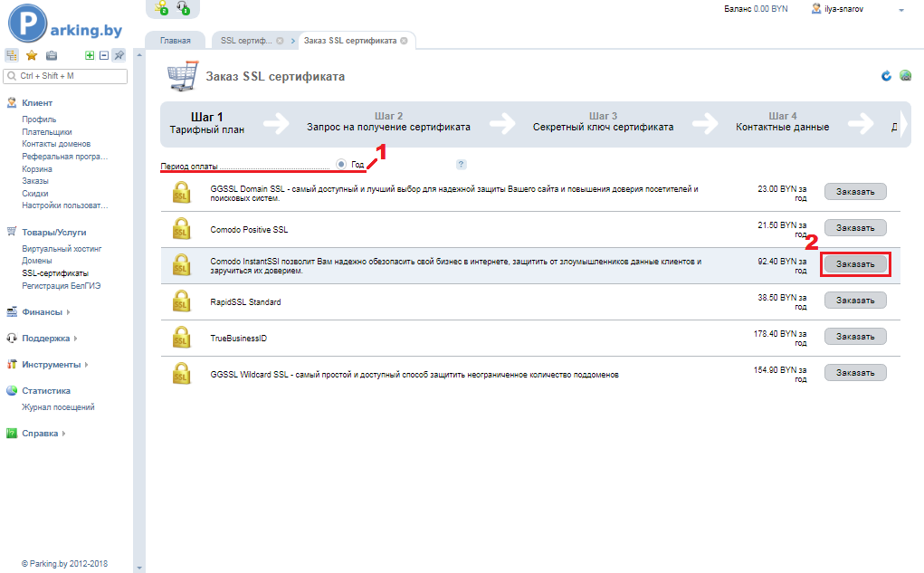Viewport: 924px width, 573px height.
Task: Show favorites with the star icon
Action: (32, 55)
